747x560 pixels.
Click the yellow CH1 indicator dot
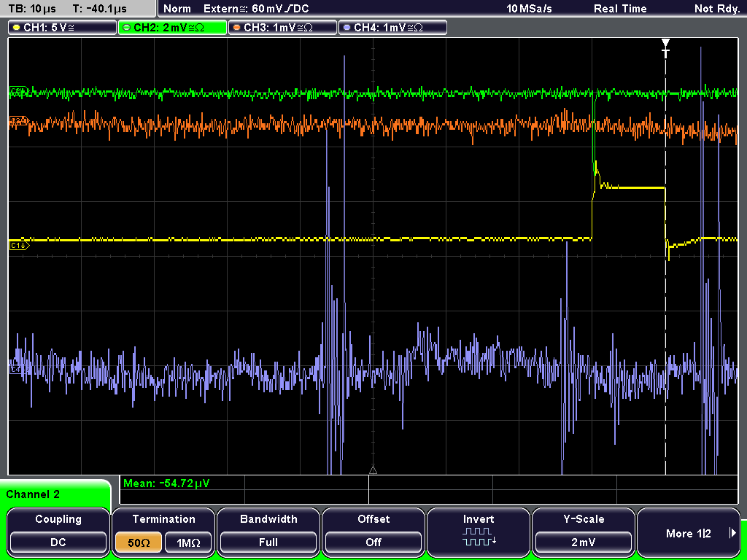(x=17, y=28)
